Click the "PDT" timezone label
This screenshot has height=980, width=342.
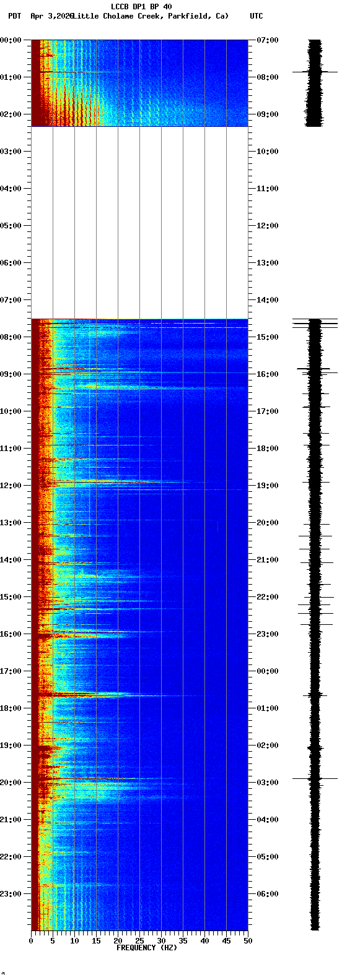14,16
